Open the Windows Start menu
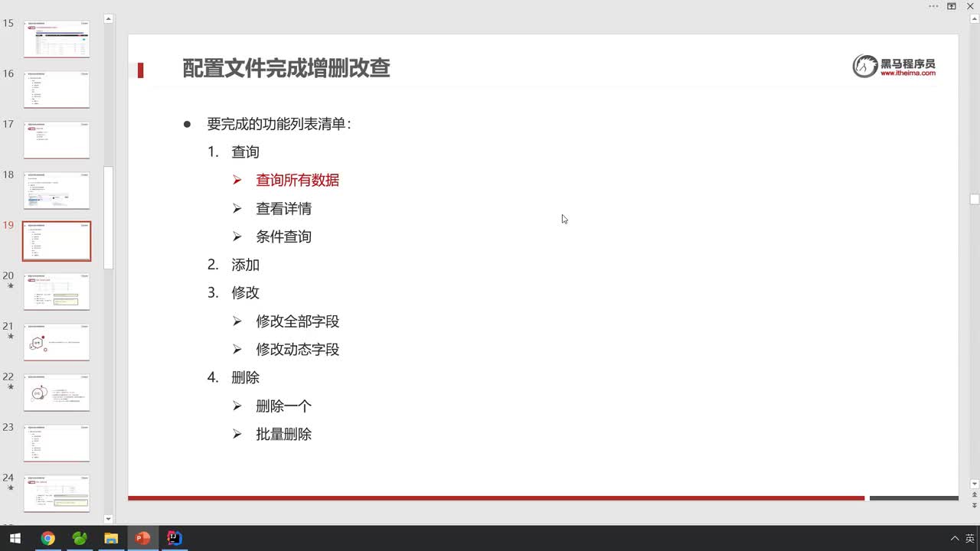The height and width of the screenshot is (551, 980). [x=15, y=538]
